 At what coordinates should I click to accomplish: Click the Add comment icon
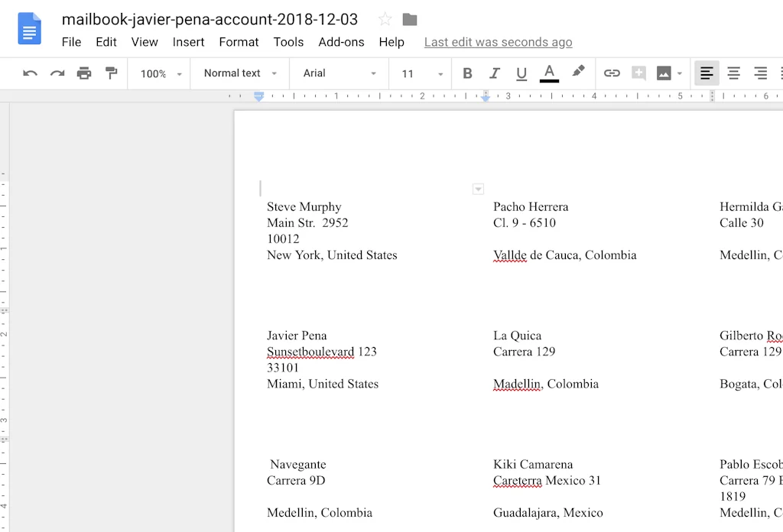(638, 73)
